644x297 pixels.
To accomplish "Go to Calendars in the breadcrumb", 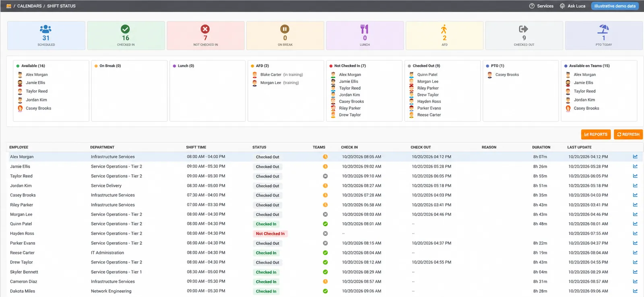I will [29, 6].
